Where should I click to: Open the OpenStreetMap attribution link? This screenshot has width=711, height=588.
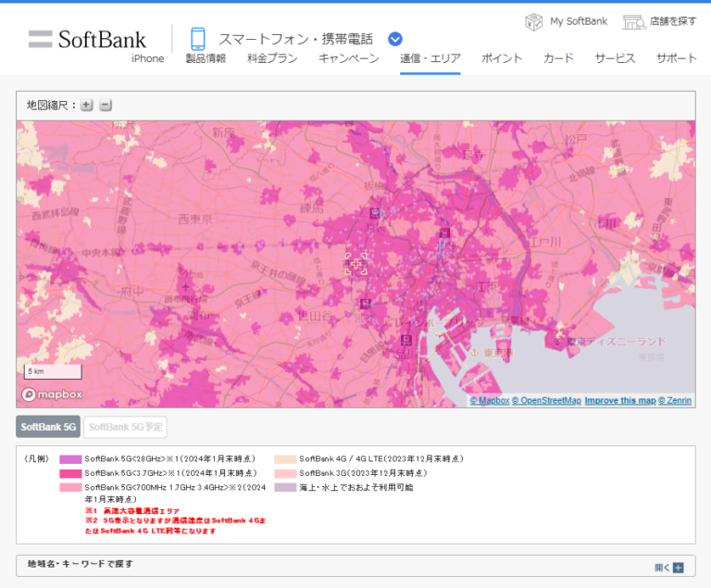click(546, 401)
